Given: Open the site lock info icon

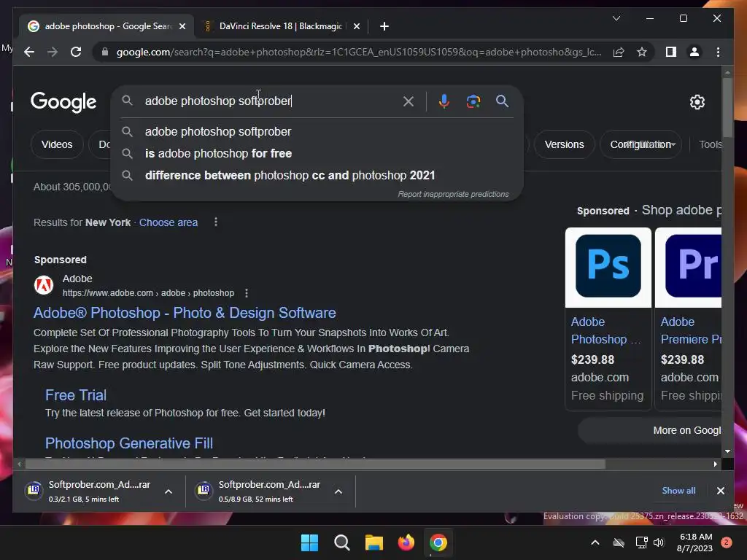Looking at the screenshot, I should tap(105, 52).
